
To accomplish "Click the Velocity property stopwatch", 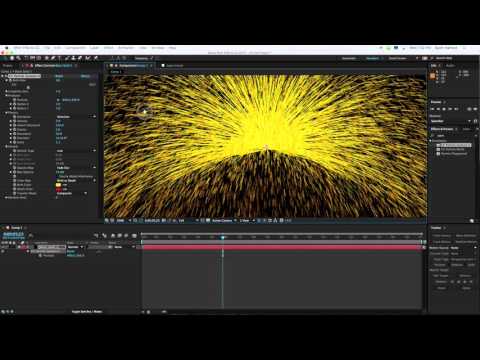I will tap(15, 121).
